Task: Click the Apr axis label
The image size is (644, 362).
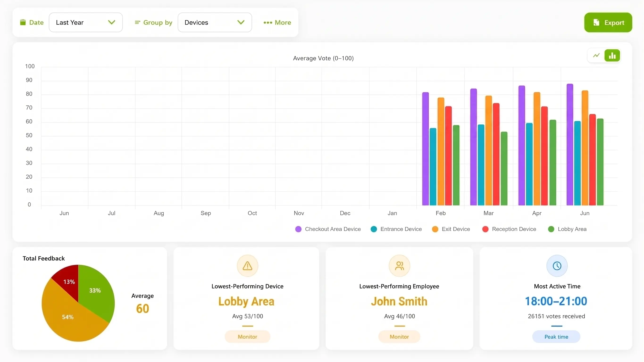Action: (x=537, y=213)
